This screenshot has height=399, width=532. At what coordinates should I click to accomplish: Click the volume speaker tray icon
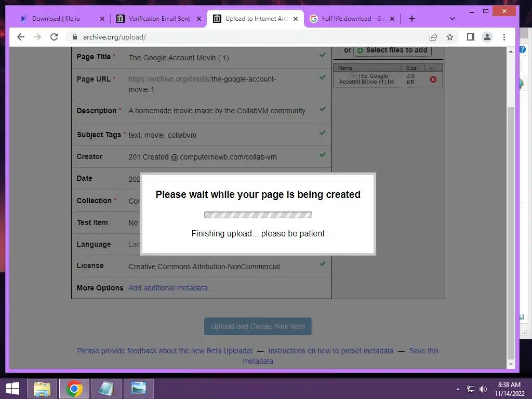(x=483, y=389)
